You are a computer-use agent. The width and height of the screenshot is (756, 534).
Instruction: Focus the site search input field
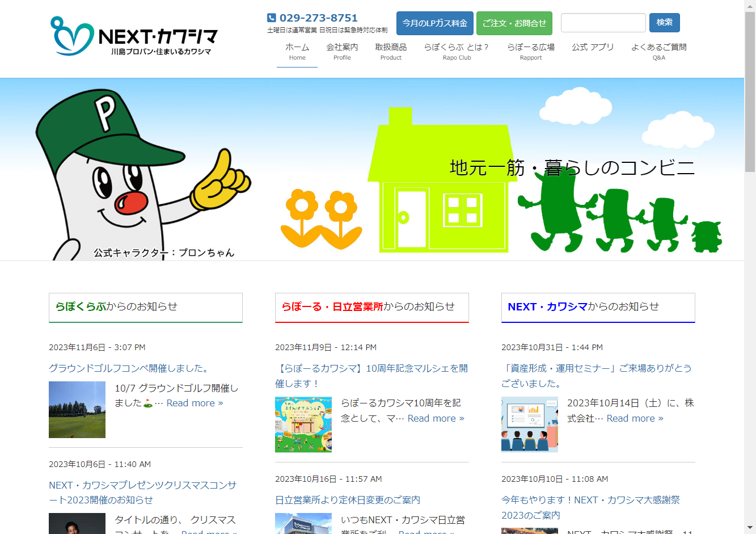(603, 23)
